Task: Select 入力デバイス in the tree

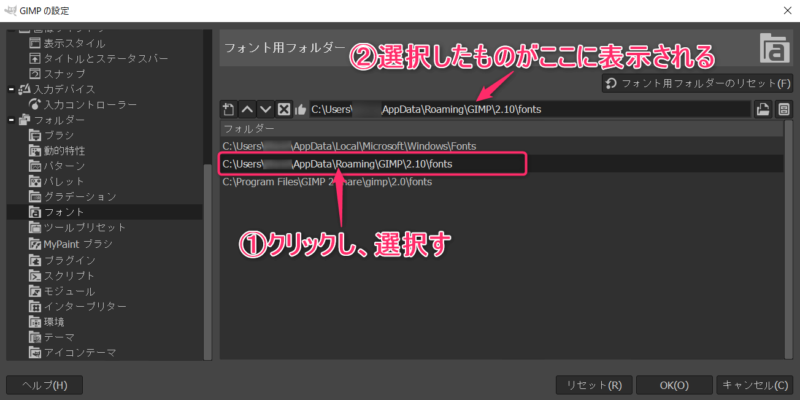Action: [x=64, y=89]
